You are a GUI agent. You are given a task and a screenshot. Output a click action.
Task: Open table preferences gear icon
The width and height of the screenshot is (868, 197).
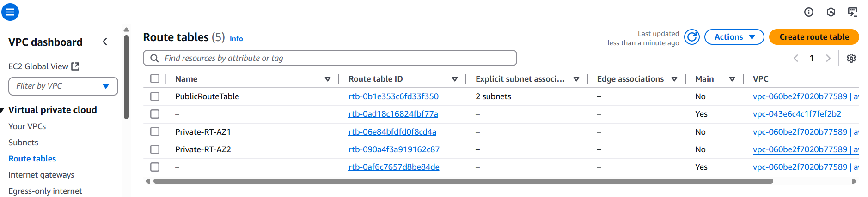point(851,58)
